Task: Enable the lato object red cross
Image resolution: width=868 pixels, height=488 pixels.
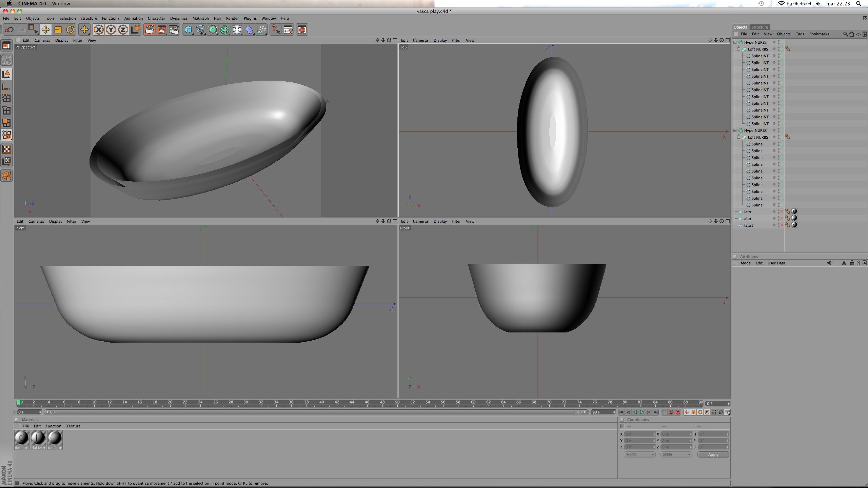Action: [782, 212]
